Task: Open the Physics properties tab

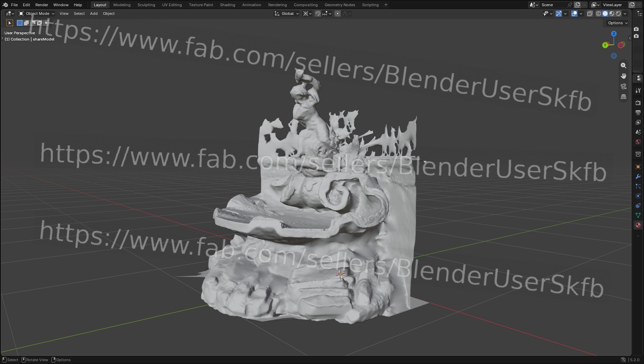Action: pyautogui.click(x=638, y=196)
